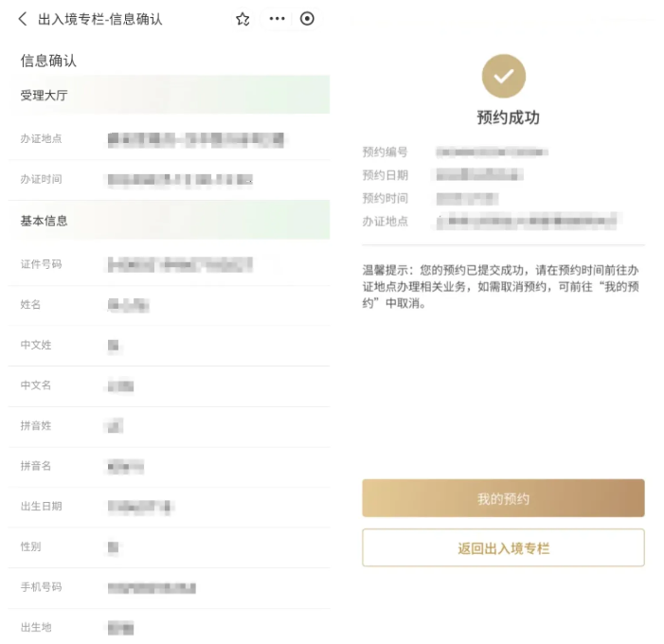Click the star favorite icon

[242, 19]
